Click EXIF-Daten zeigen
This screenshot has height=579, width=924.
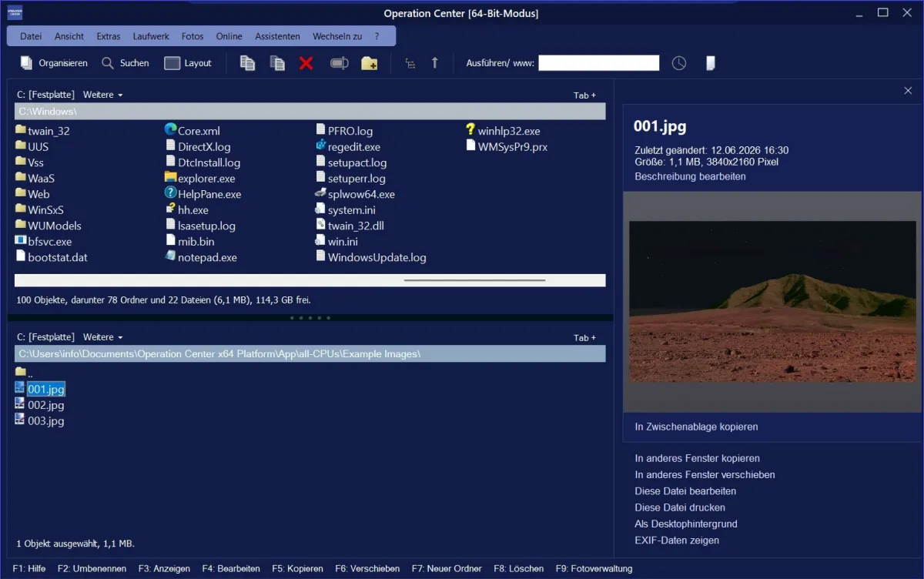pyautogui.click(x=677, y=541)
